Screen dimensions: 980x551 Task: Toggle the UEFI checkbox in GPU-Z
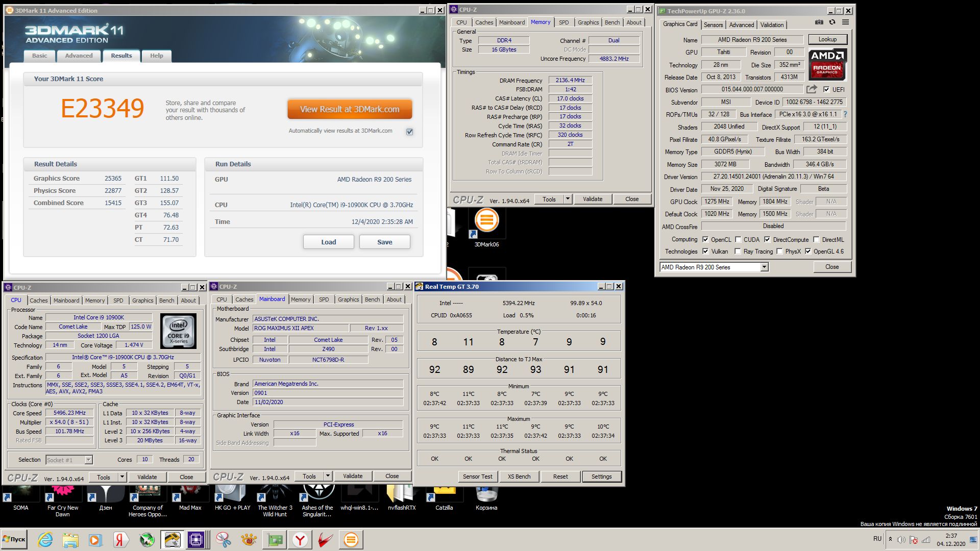coord(826,89)
